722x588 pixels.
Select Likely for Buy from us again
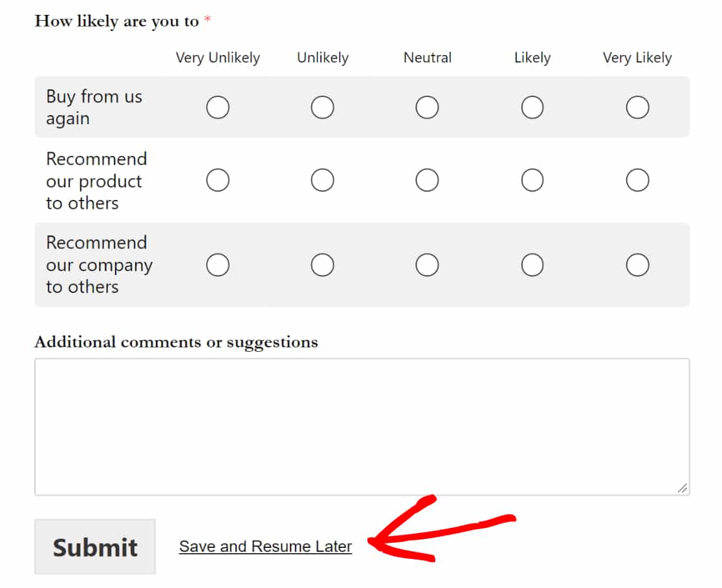[x=532, y=107]
